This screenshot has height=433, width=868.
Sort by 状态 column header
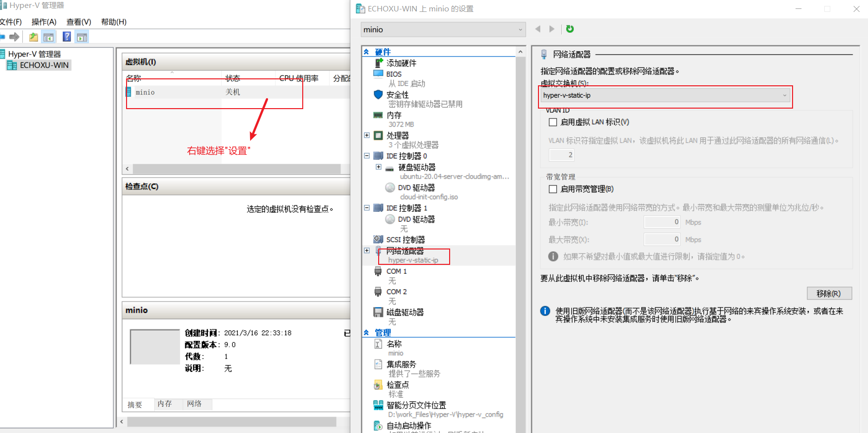pyautogui.click(x=248, y=78)
